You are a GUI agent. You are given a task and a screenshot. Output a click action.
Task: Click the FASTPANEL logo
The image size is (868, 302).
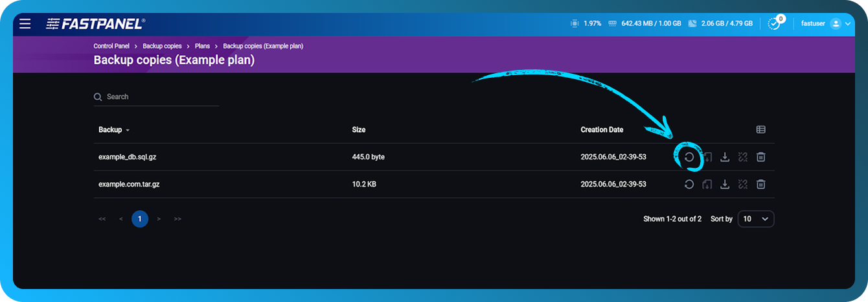[95, 24]
